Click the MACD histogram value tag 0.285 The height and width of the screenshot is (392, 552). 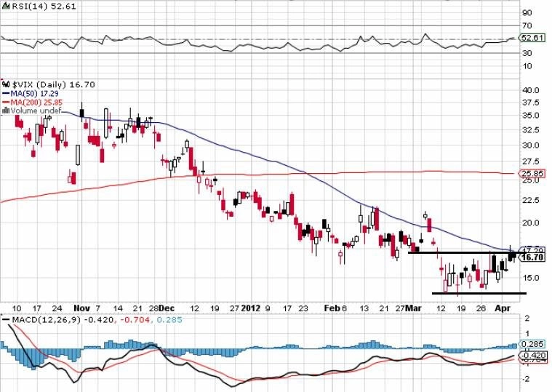(x=532, y=344)
